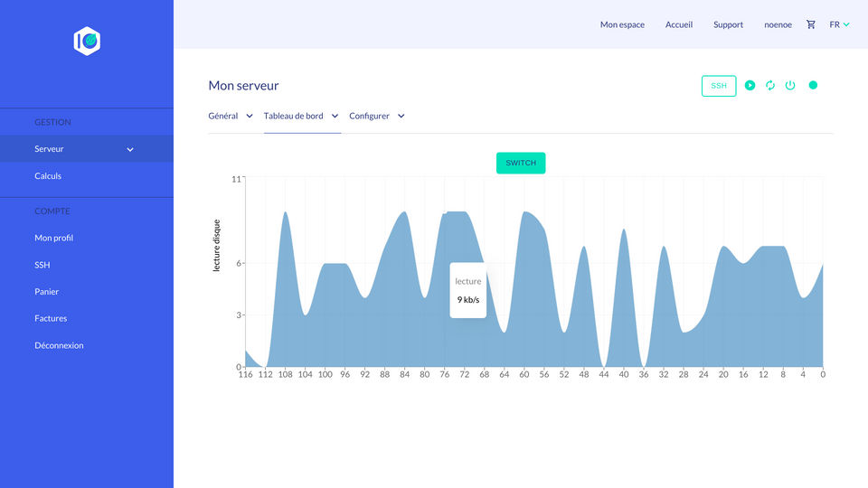Select Serveur in the sidebar
The image size is (868, 488).
[x=87, y=149]
